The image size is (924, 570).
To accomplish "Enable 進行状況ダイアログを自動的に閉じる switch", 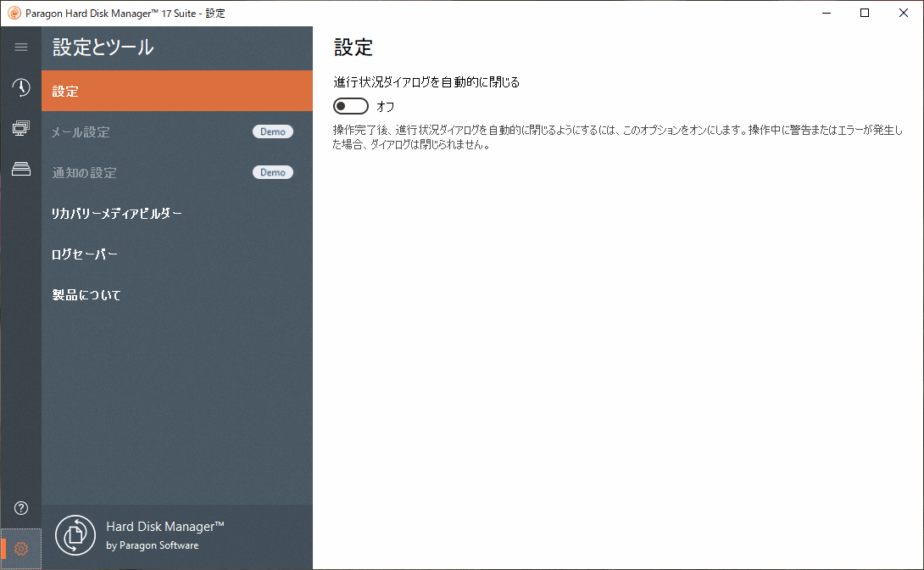I will 350,106.
